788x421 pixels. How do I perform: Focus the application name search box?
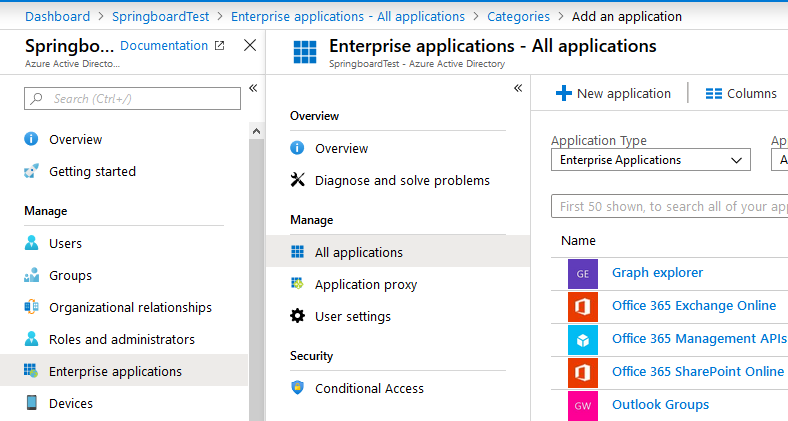[669, 206]
